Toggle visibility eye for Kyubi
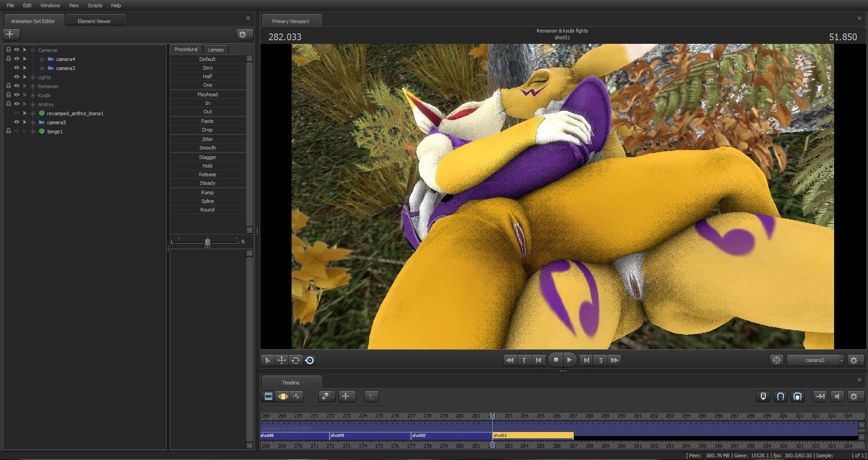The height and width of the screenshot is (460, 868). point(17,95)
